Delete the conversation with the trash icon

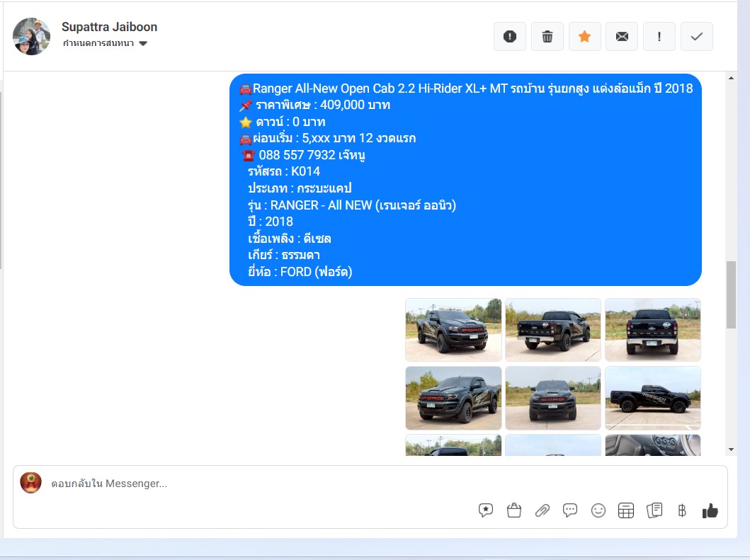point(547,36)
